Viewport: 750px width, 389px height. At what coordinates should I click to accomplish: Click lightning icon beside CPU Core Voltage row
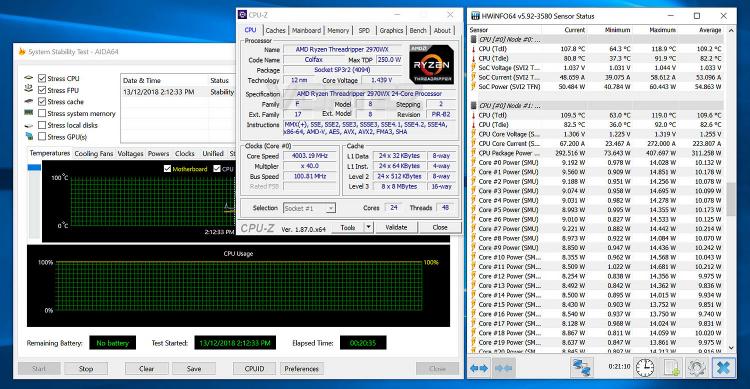[x=474, y=134]
